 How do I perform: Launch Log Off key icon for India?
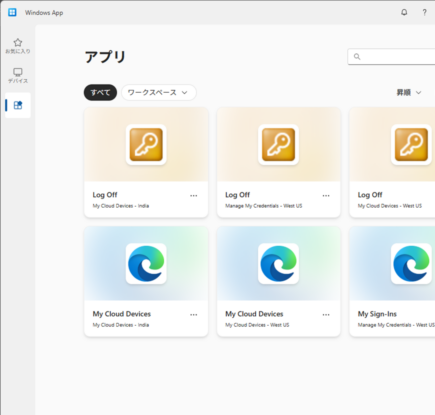146,145
